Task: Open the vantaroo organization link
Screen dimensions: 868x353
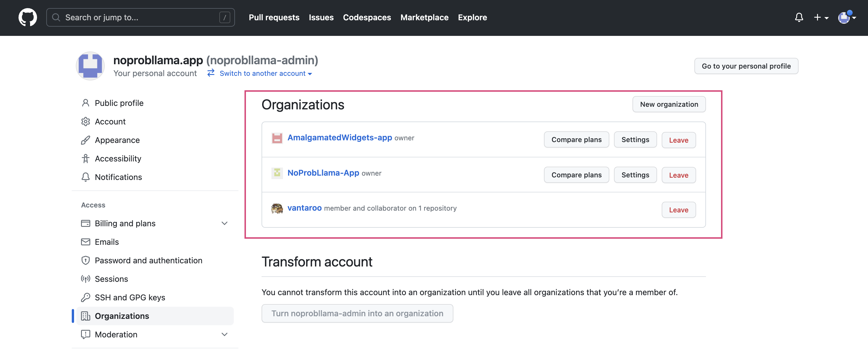Action: pyautogui.click(x=304, y=208)
